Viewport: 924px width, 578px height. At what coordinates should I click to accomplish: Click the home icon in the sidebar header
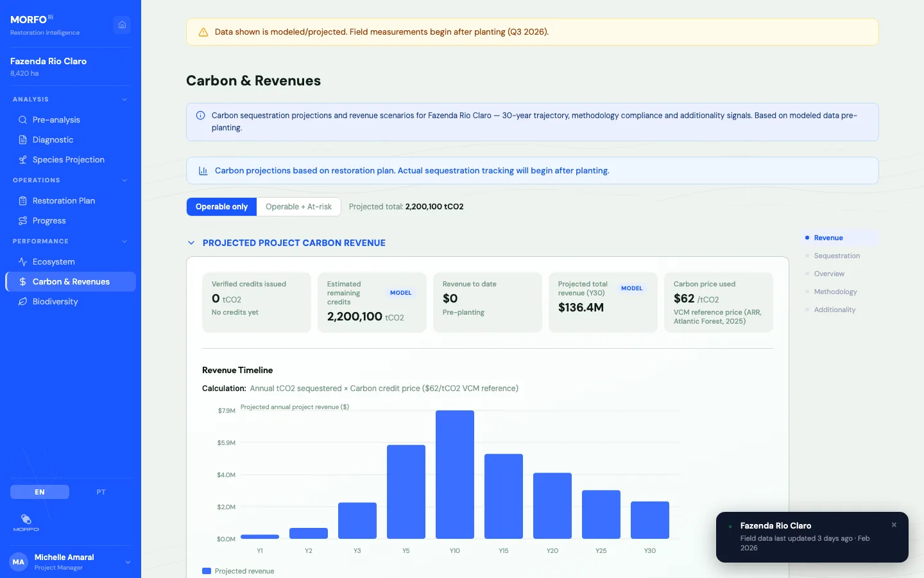click(x=122, y=24)
